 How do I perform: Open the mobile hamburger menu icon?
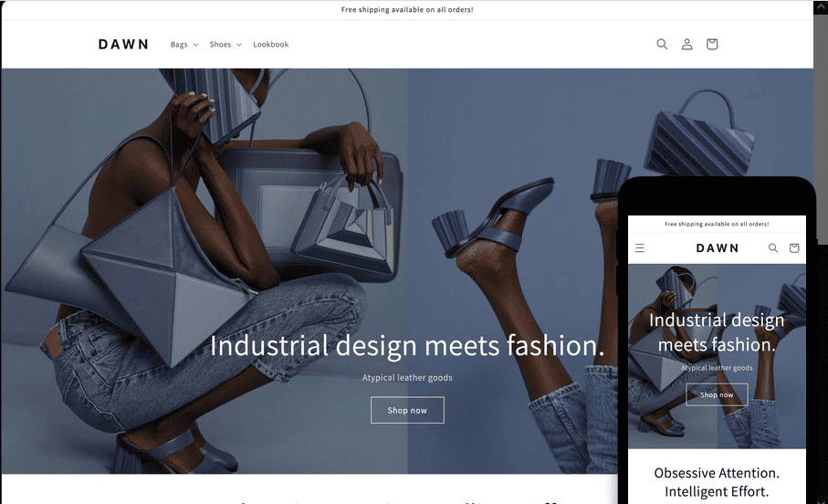[640, 247]
